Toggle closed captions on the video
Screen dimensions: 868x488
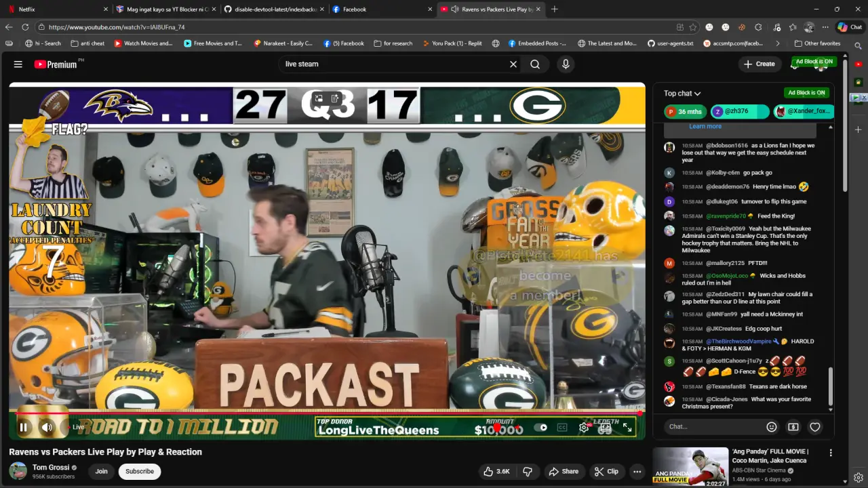[x=562, y=428]
